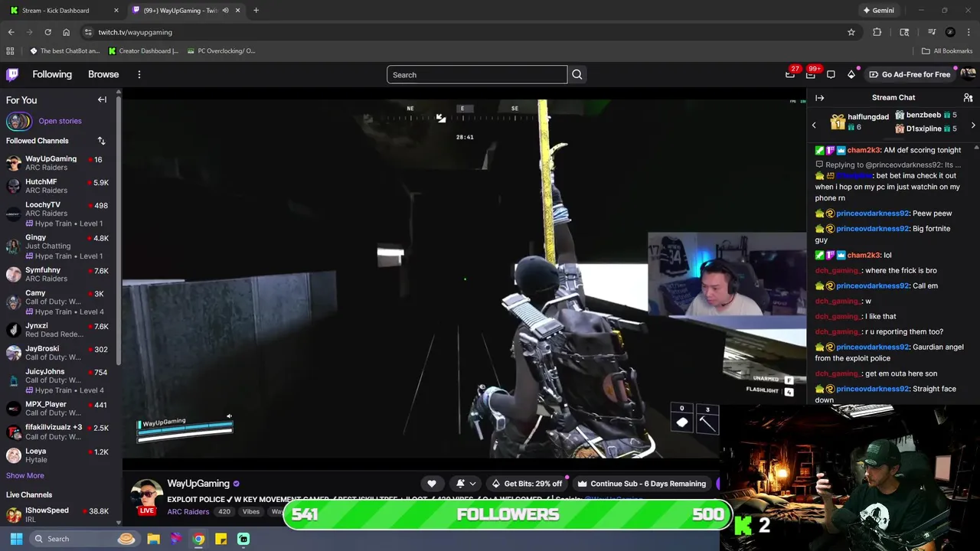The width and height of the screenshot is (980, 551).
Task: Collapse the Stream Chat panel
Action: click(819, 98)
